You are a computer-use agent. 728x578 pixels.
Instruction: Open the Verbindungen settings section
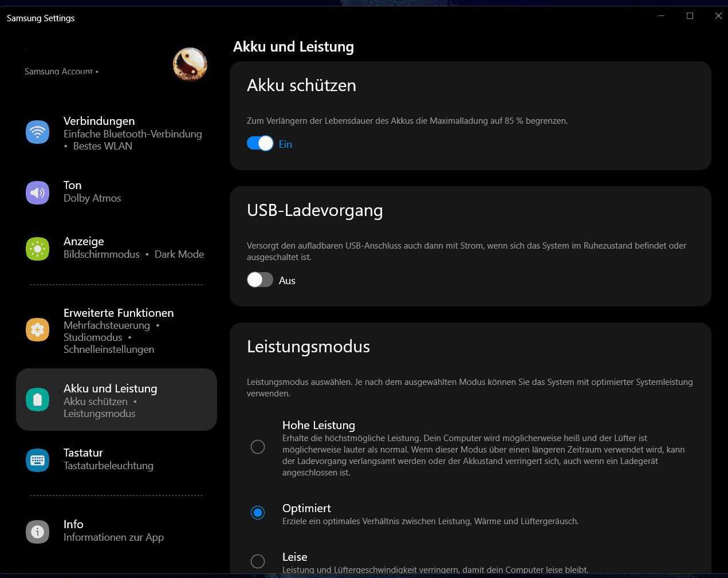point(99,121)
